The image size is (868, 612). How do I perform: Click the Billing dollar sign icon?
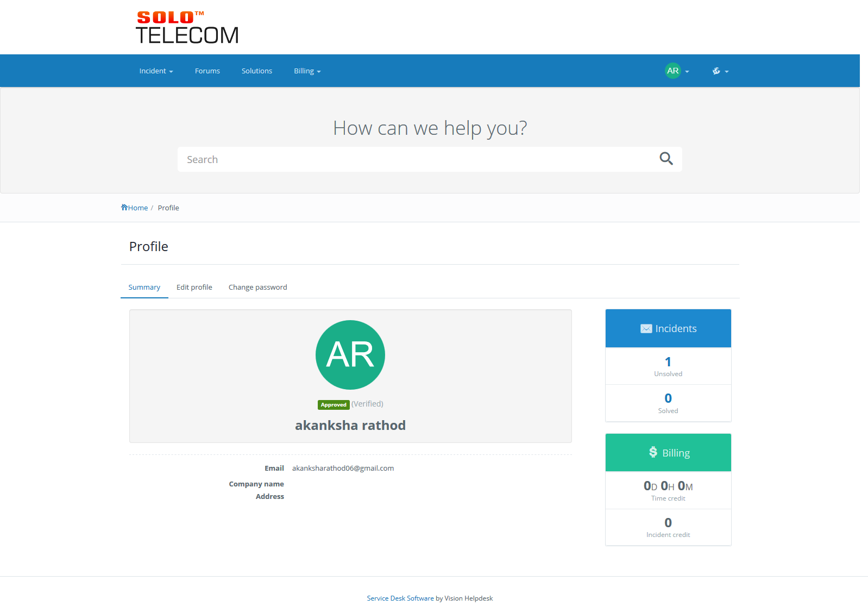click(x=653, y=452)
